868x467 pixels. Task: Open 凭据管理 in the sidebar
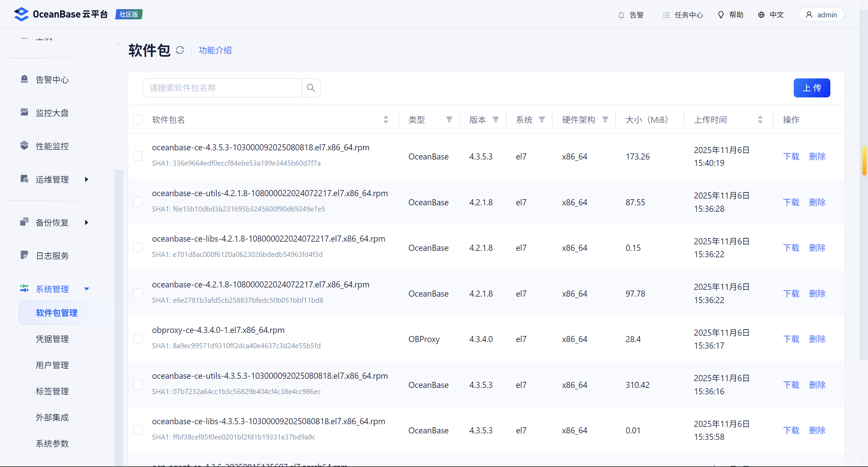coord(52,339)
